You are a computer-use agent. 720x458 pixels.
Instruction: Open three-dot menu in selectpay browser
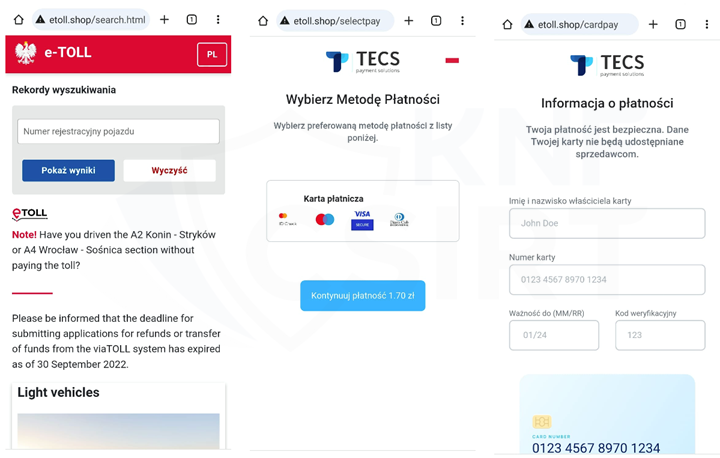(462, 21)
